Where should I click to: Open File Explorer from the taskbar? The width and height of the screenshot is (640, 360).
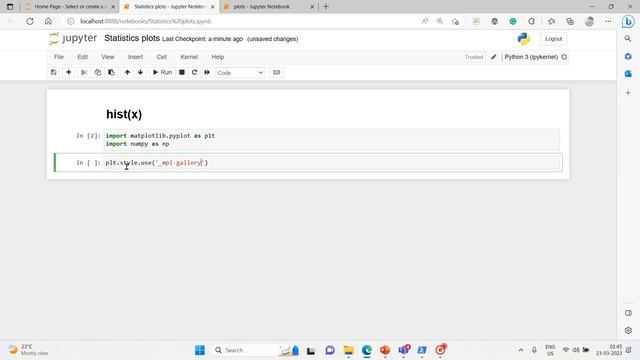coord(349,350)
